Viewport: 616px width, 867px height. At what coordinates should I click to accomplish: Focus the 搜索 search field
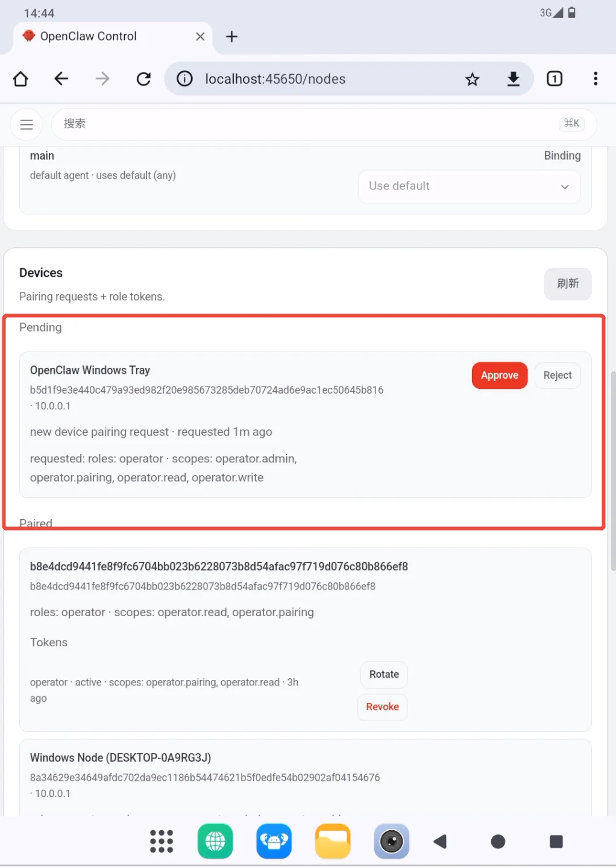pos(324,124)
